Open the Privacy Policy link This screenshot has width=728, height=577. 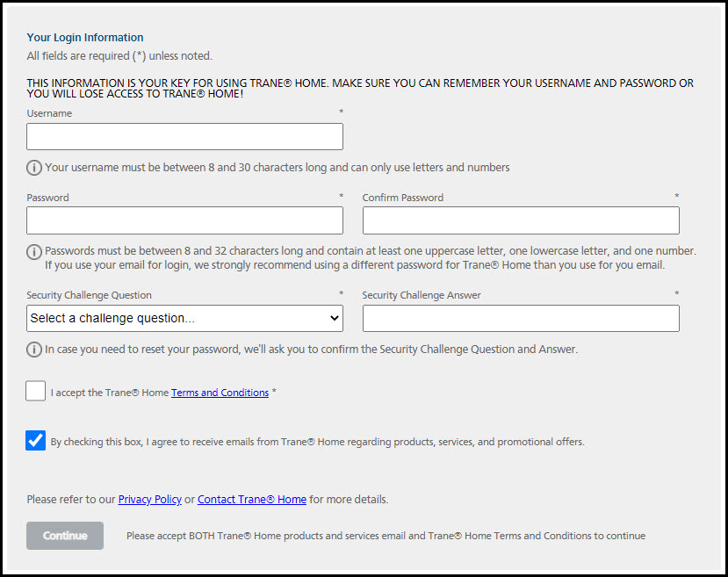(x=150, y=500)
